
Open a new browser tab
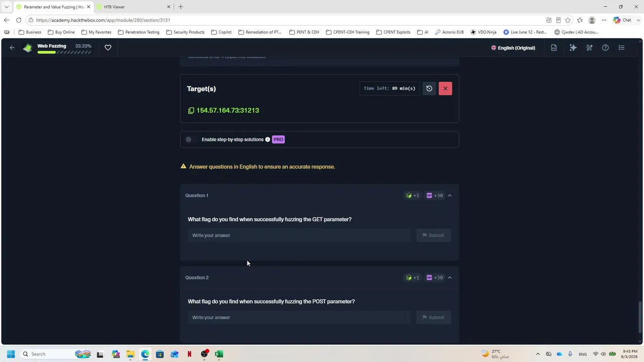(181, 7)
